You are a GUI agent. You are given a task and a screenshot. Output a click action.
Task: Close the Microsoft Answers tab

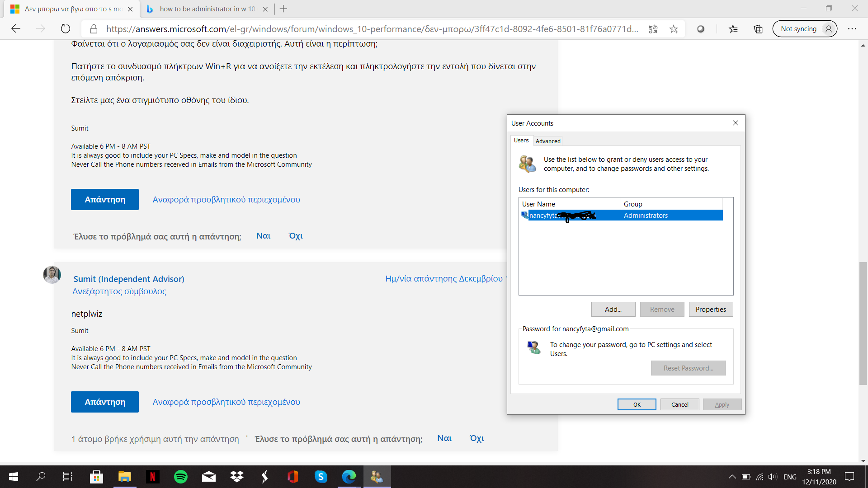coord(130,9)
